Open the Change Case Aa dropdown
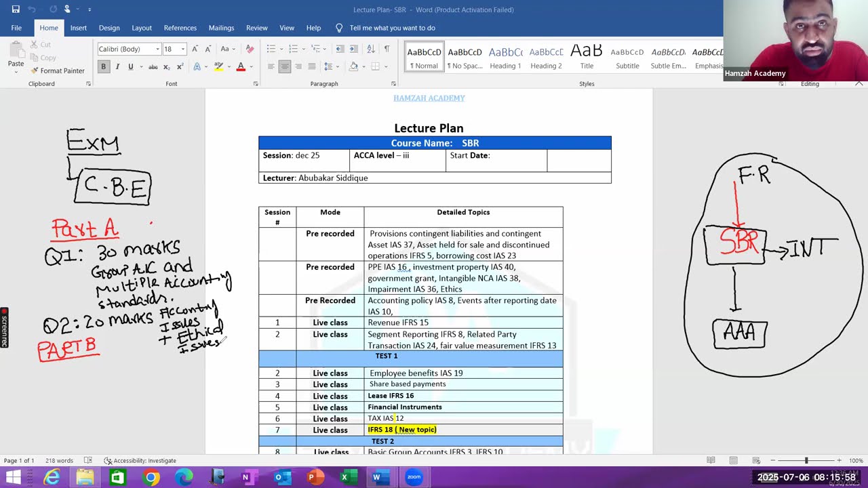Viewport: 868px width, 488px height. tap(226, 49)
